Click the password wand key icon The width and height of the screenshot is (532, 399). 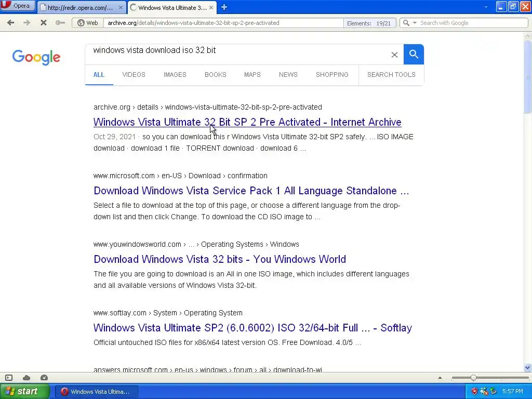click(x=60, y=23)
